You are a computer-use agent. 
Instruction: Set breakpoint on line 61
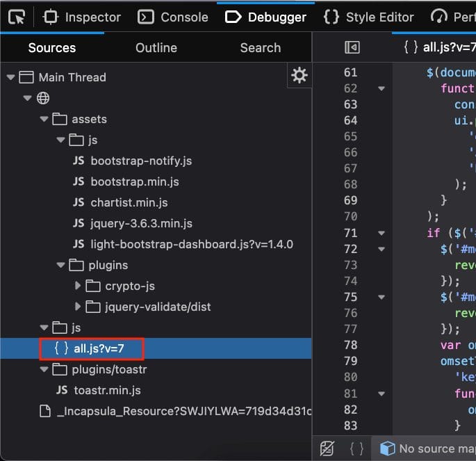351,72
